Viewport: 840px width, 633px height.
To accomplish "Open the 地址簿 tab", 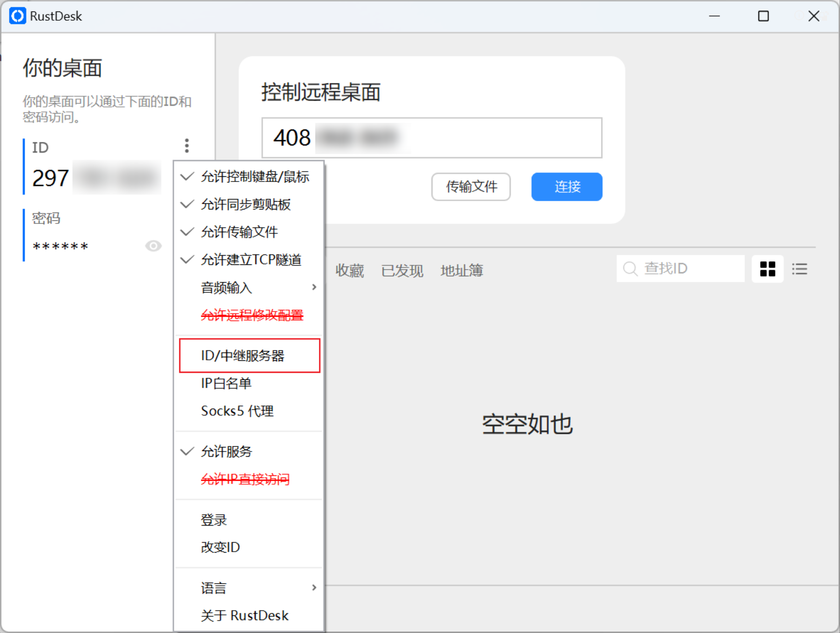I will pyautogui.click(x=461, y=271).
